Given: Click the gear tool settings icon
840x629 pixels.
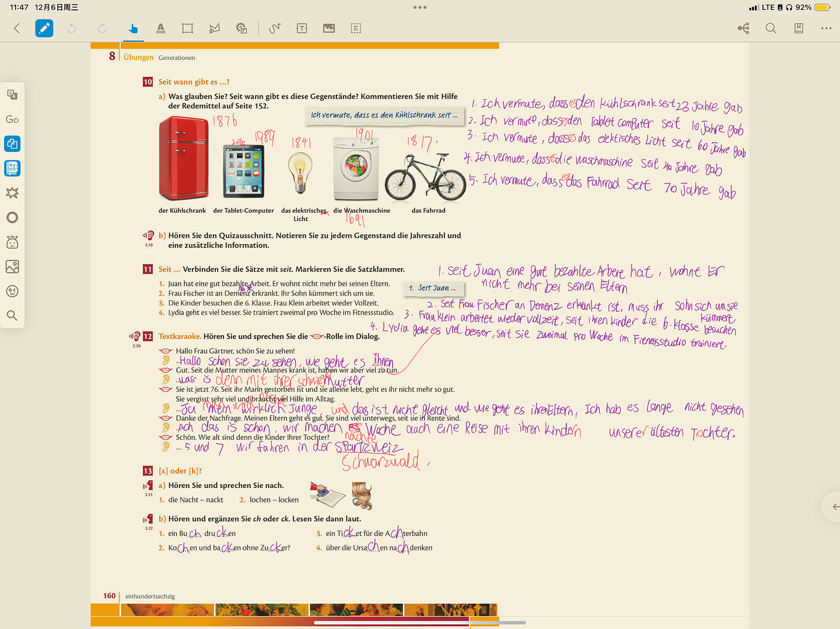Looking at the screenshot, I should click(x=241, y=28).
